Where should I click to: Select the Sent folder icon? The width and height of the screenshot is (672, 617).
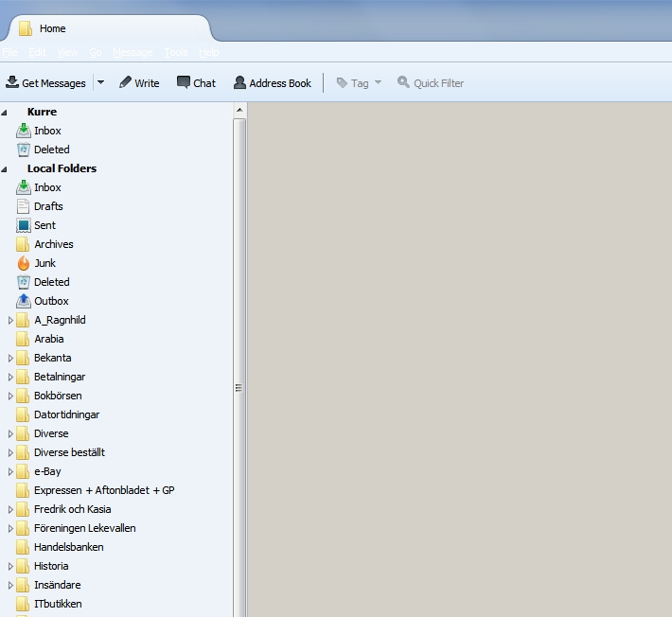(x=24, y=225)
